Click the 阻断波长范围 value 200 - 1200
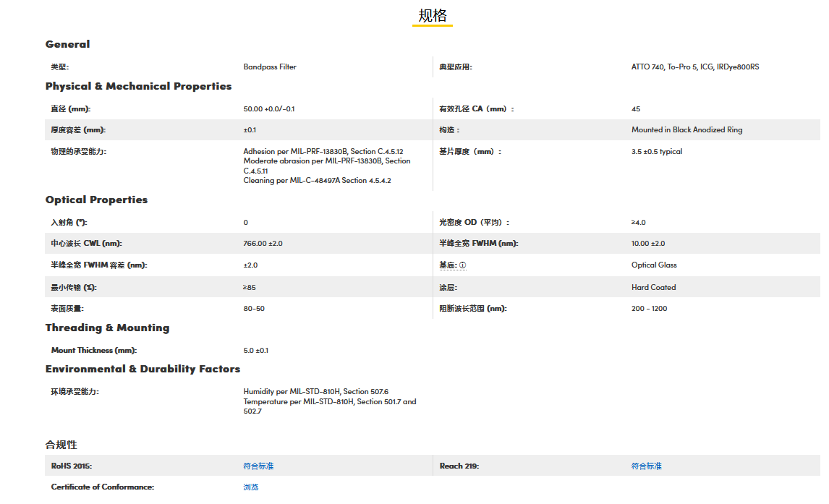This screenshot has width=829, height=504. click(649, 309)
